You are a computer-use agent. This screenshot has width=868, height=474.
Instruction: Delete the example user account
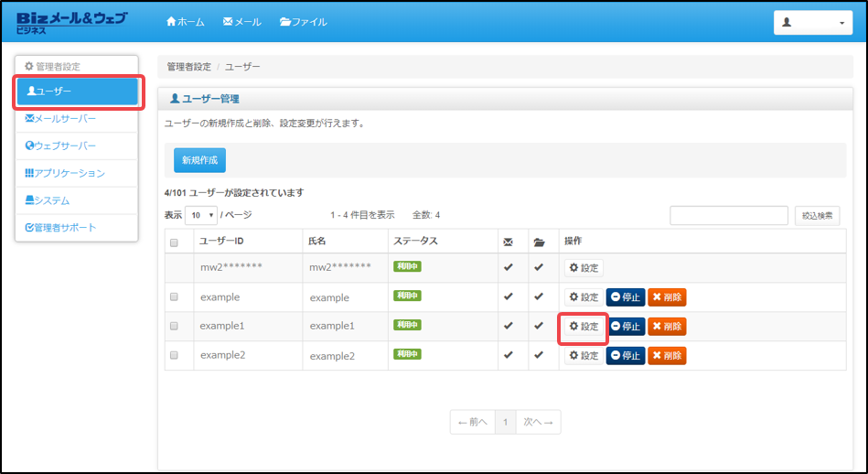pyautogui.click(x=667, y=297)
